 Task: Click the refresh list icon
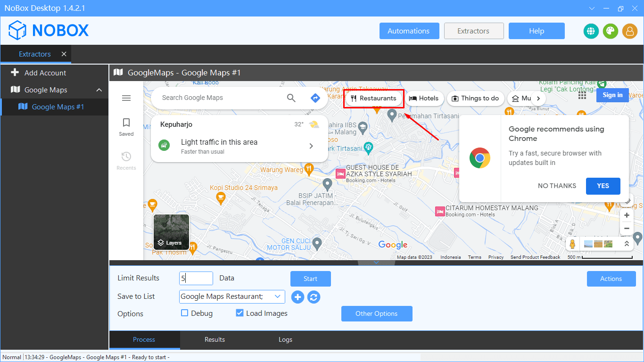click(314, 297)
